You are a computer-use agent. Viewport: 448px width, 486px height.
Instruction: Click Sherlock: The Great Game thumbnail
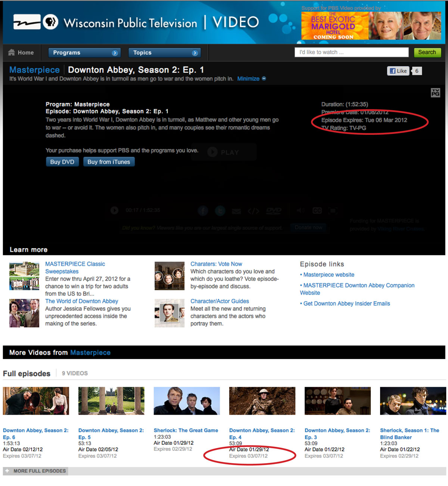[x=187, y=401]
